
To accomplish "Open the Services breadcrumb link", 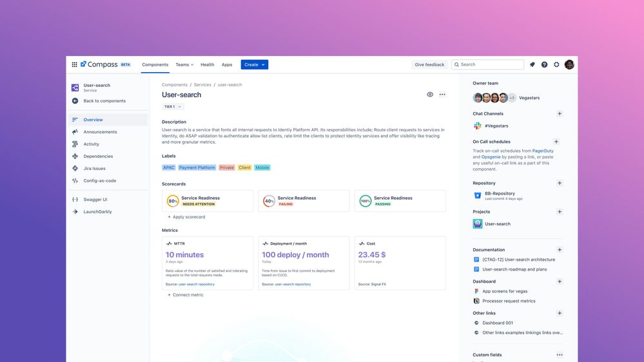I will tap(202, 84).
